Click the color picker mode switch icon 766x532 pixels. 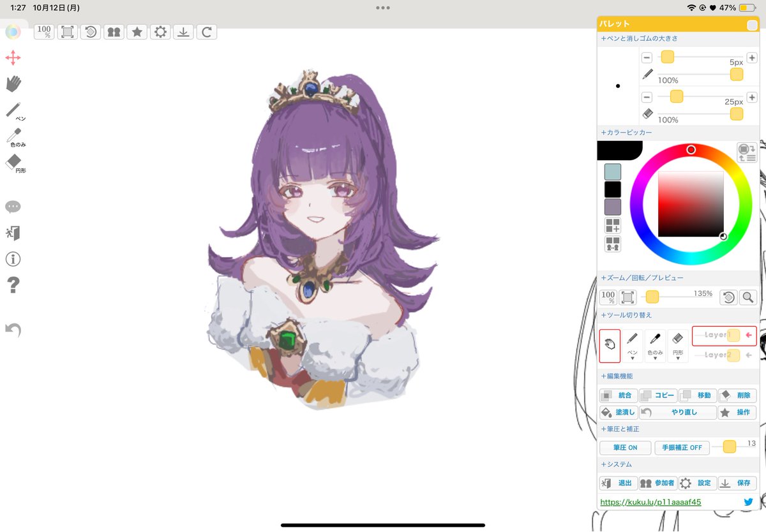(x=747, y=153)
